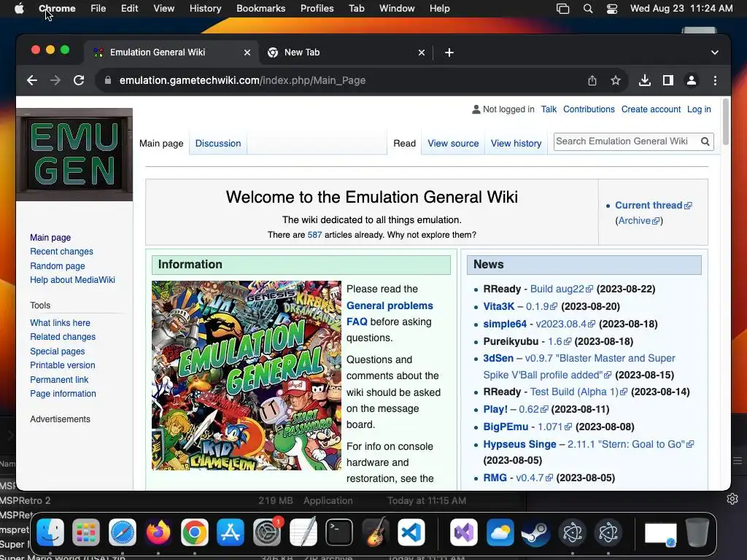
Task: Open the Chrome profile icon
Action: pyautogui.click(x=692, y=80)
